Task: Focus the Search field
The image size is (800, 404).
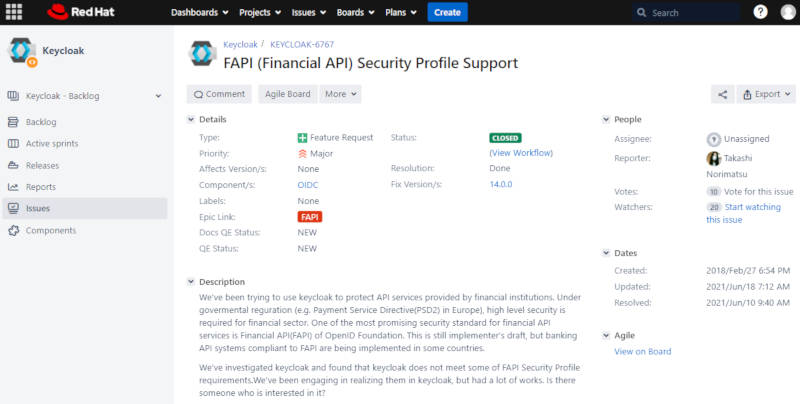Action: tap(686, 13)
